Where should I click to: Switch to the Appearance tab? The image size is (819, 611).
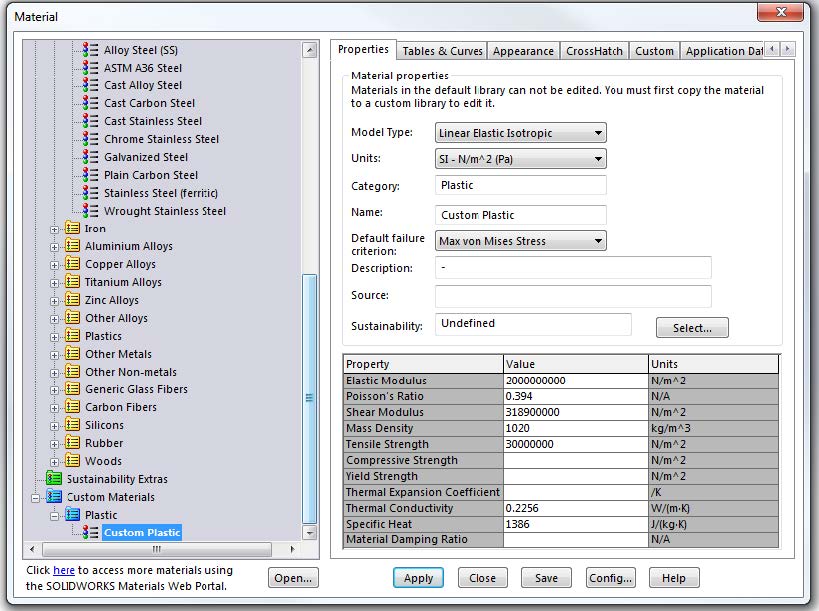point(525,50)
